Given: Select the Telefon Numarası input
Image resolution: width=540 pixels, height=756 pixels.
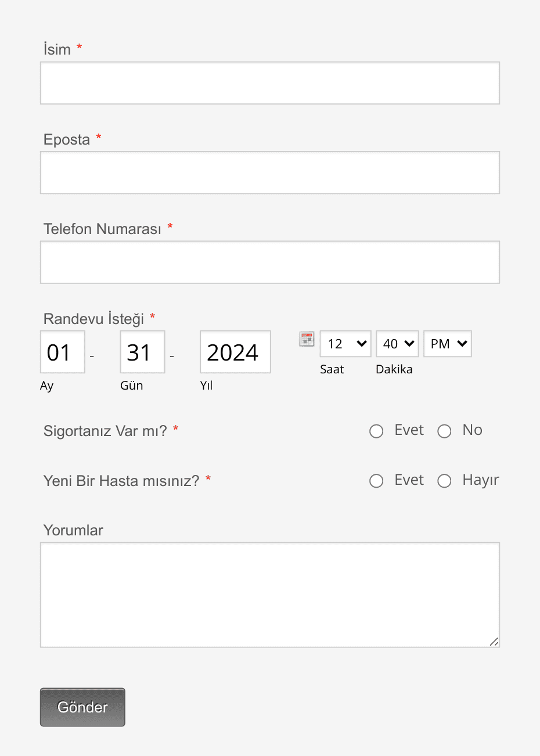Looking at the screenshot, I should tap(270, 262).
